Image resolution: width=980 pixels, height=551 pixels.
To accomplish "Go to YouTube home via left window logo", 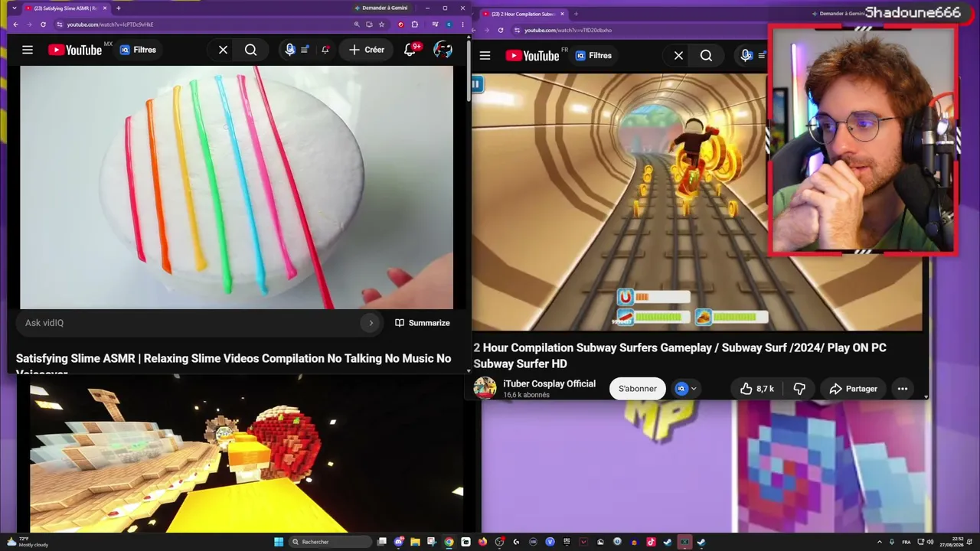I will click(x=75, y=50).
